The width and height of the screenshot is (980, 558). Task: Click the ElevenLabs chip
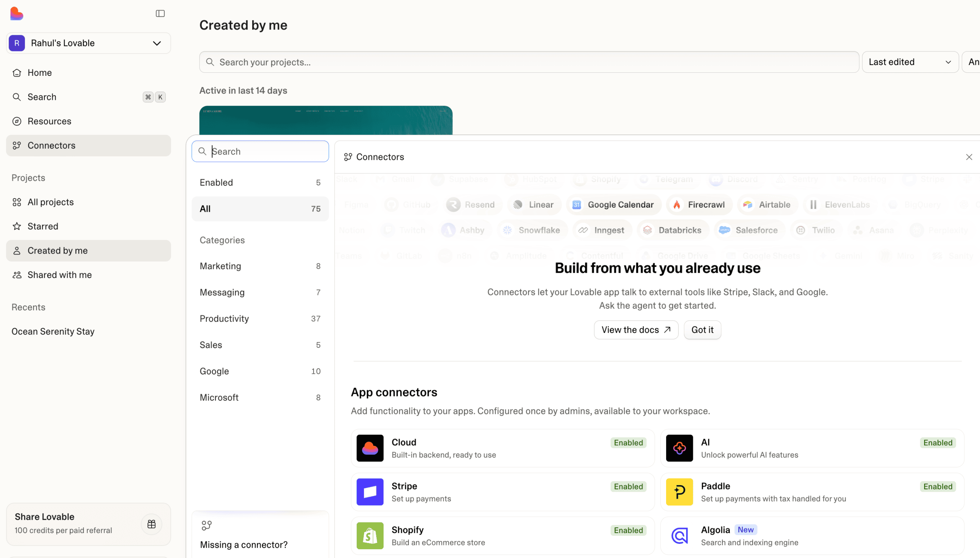tap(840, 205)
